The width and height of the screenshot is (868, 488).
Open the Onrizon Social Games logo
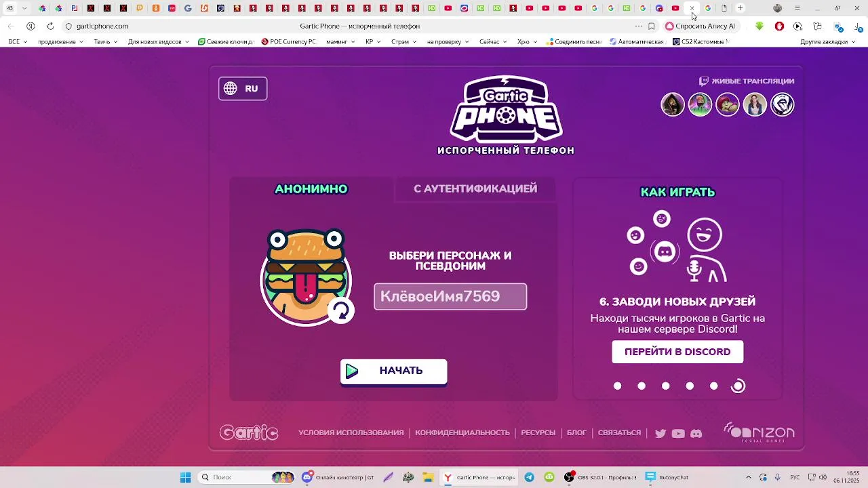(x=759, y=432)
